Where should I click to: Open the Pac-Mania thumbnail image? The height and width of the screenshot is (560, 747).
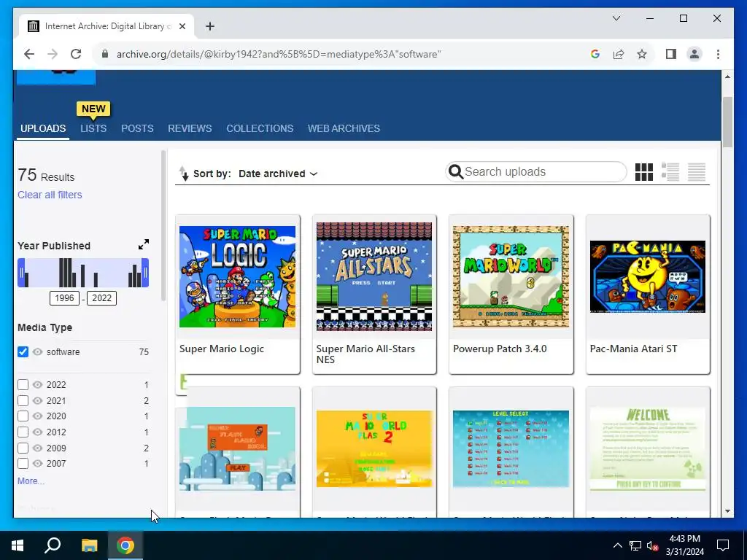coord(648,276)
